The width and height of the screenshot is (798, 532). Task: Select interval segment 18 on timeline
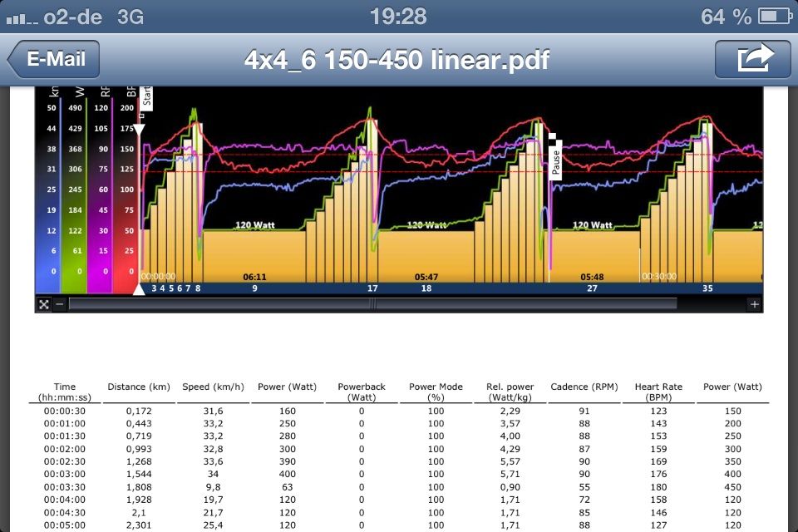(426, 288)
